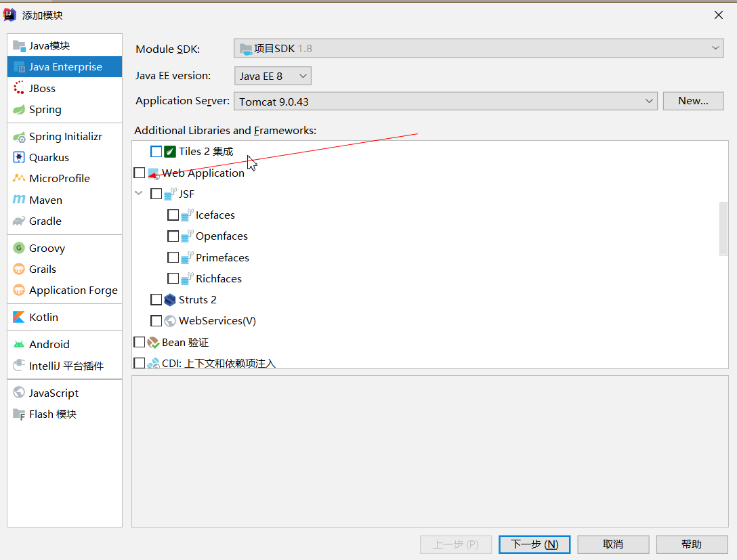
Task: Click the 下一步 (N) button
Action: [534, 544]
